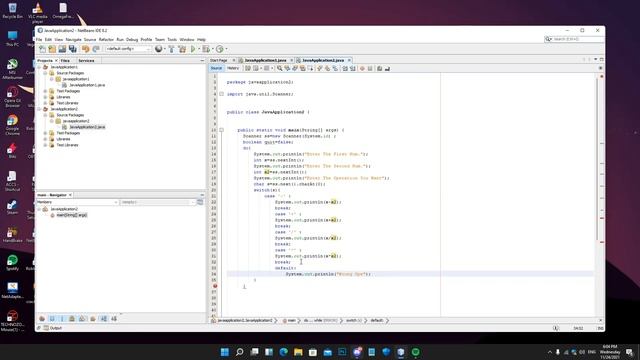Open Microsoft Edge from the taskbar

click(x=284, y=352)
